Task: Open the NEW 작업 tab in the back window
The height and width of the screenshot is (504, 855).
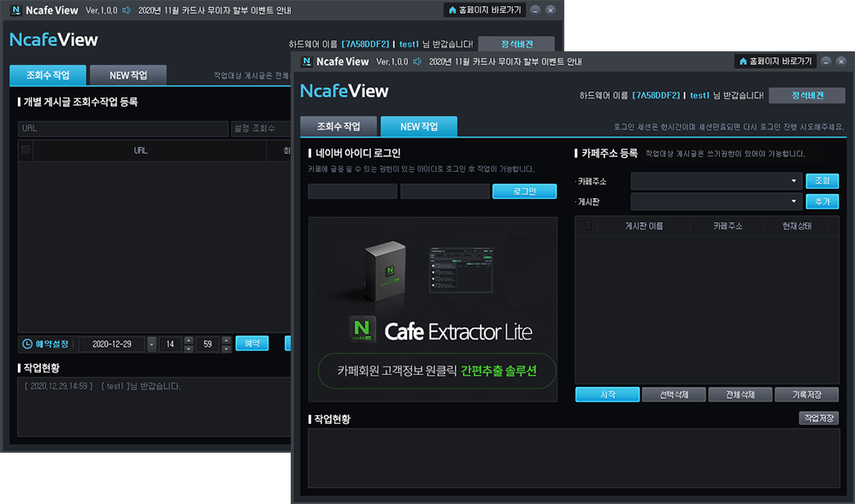Action: tap(128, 75)
